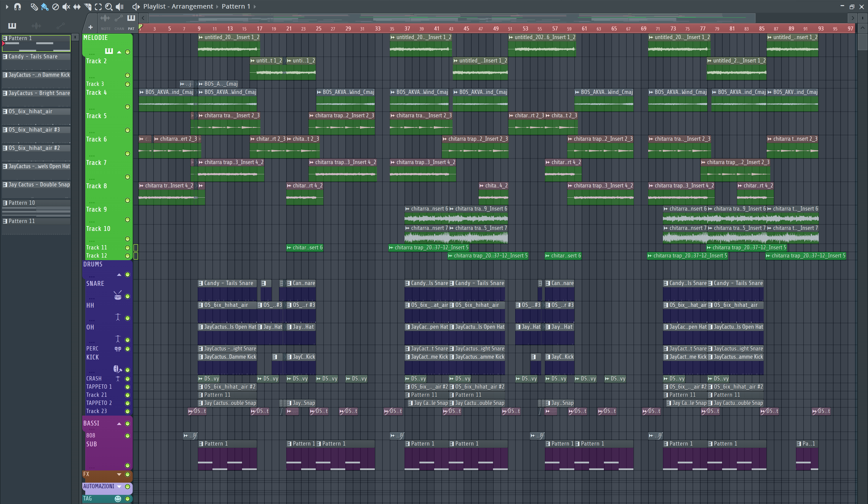868x504 pixels.
Task: Mute the CRASH track
Action: coord(127,379)
